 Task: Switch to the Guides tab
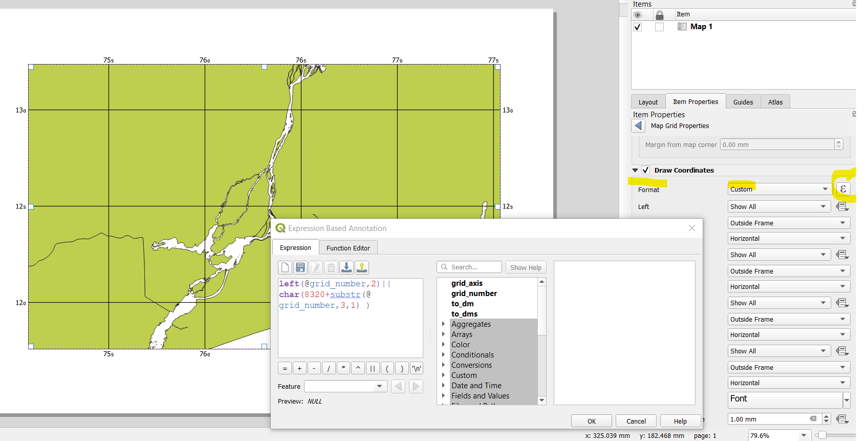click(743, 102)
